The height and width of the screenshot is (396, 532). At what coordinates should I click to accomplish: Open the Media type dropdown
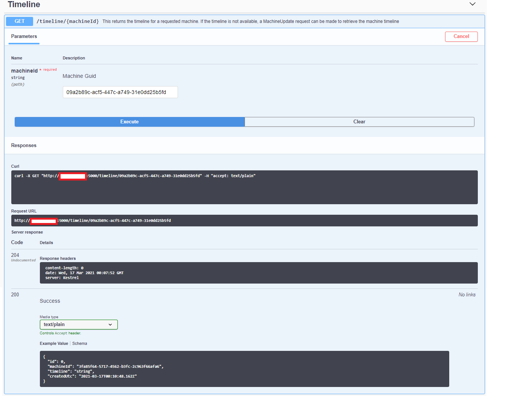click(x=78, y=324)
